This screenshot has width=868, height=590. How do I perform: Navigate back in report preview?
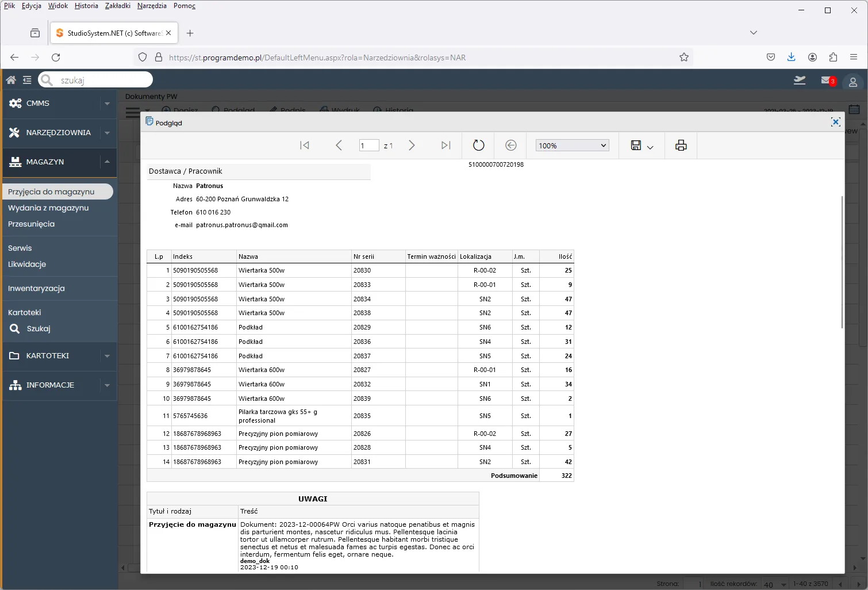pyautogui.click(x=511, y=145)
